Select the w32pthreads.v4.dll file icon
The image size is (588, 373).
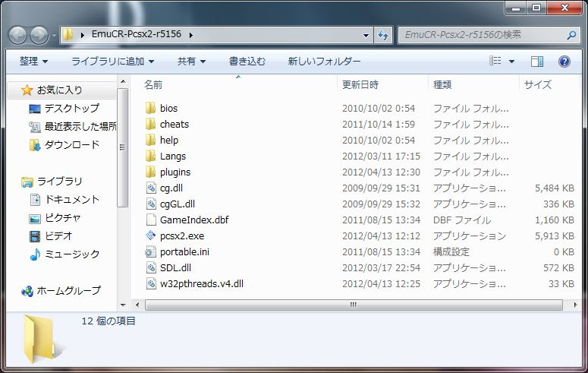coord(151,283)
